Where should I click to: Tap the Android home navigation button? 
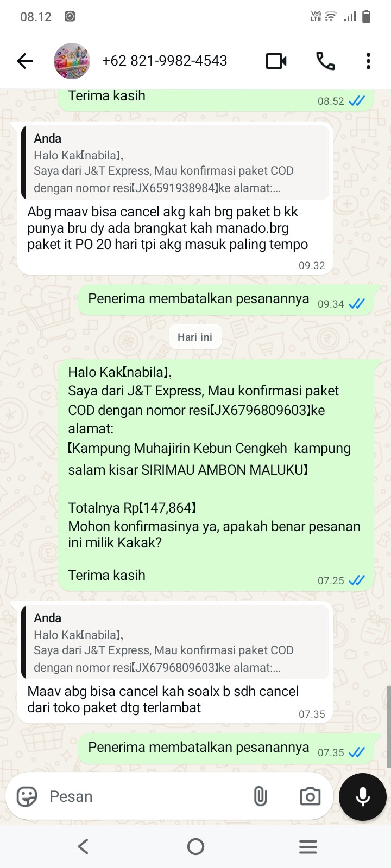point(195,846)
